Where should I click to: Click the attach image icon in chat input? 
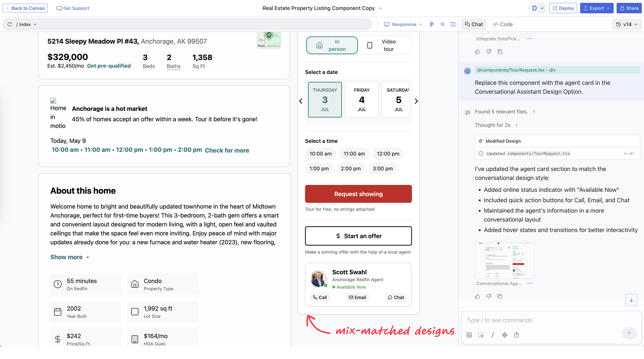469,335
